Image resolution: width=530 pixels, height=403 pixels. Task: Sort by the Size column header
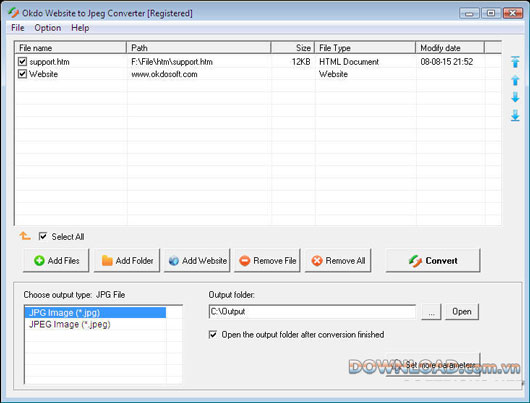tap(293, 48)
